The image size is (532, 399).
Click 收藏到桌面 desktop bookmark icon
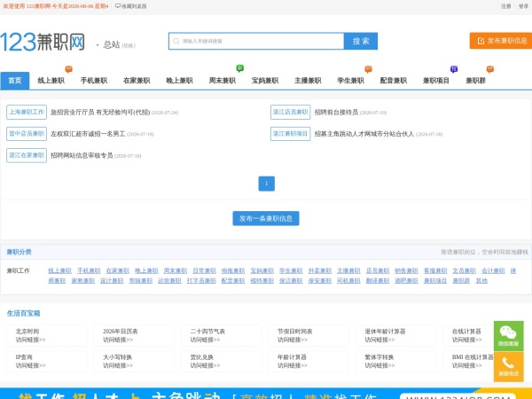tap(131, 6)
